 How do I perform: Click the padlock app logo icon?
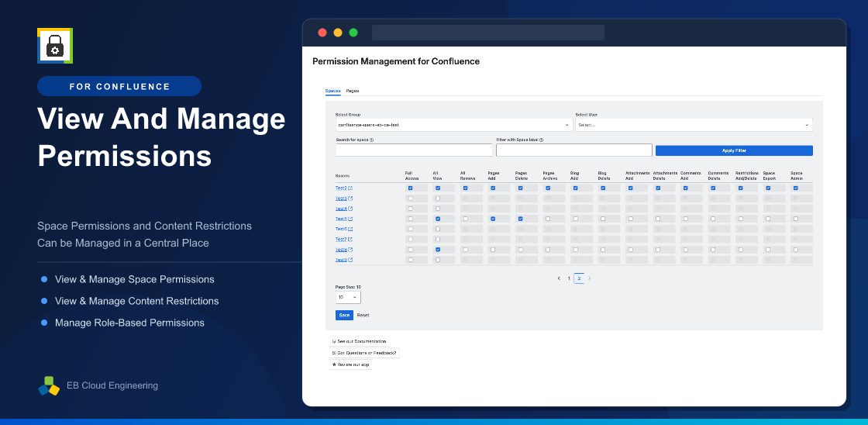coord(55,46)
